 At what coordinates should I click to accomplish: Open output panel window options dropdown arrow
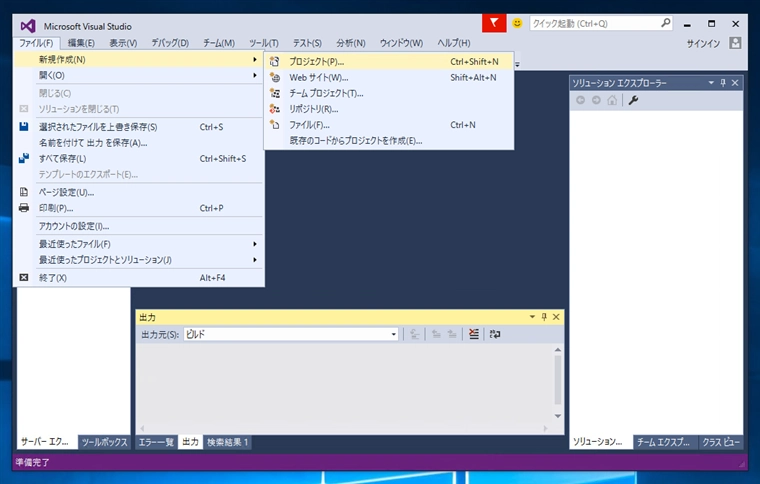pyautogui.click(x=532, y=317)
